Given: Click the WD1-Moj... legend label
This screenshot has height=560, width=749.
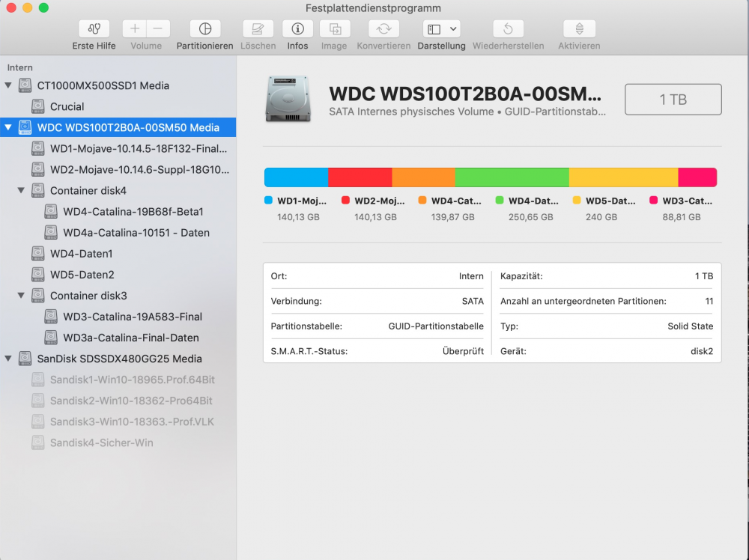Looking at the screenshot, I should 302,201.
